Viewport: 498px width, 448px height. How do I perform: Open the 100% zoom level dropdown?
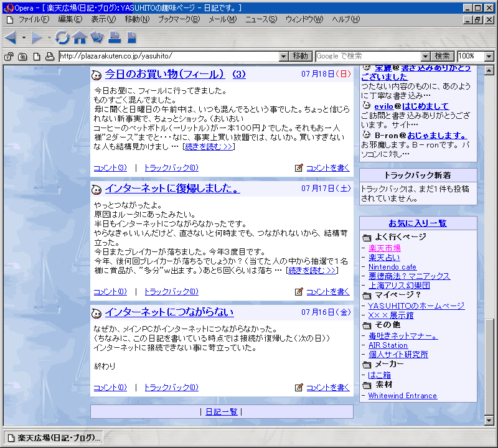[489, 57]
